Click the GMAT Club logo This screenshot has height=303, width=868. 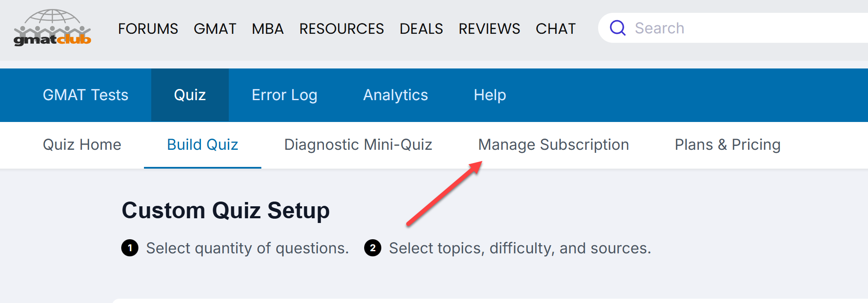point(52,28)
